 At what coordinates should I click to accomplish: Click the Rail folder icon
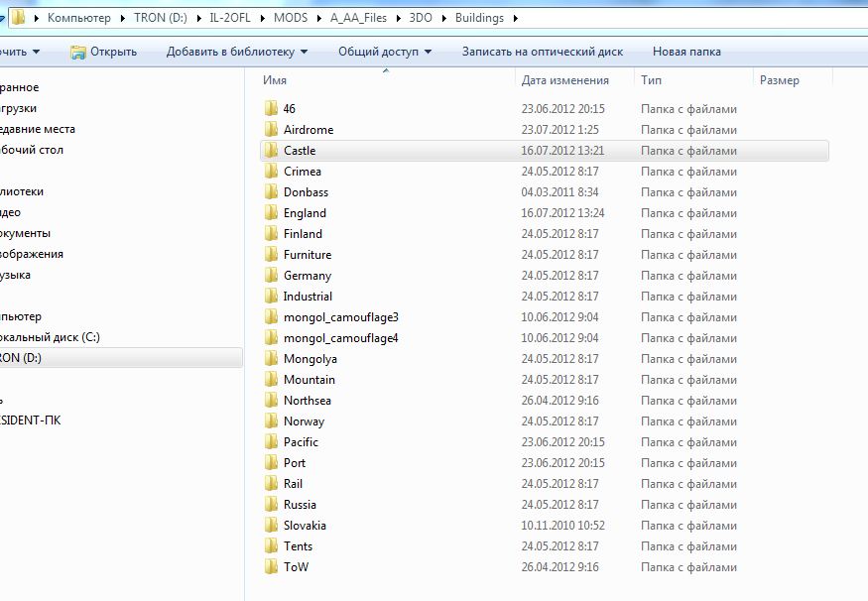click(271, 484)
